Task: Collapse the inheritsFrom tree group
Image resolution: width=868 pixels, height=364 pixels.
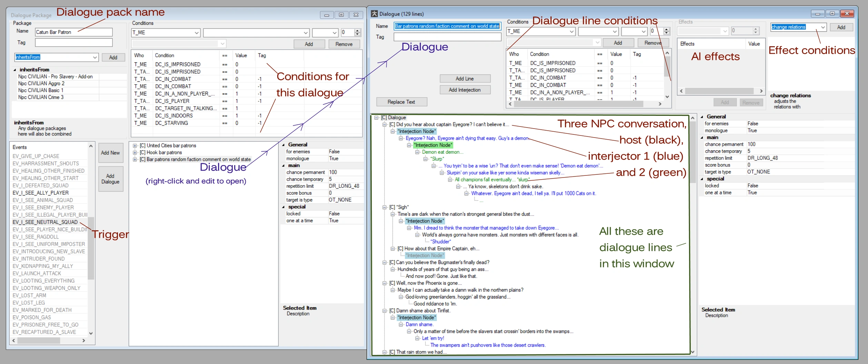Action: 15,70
